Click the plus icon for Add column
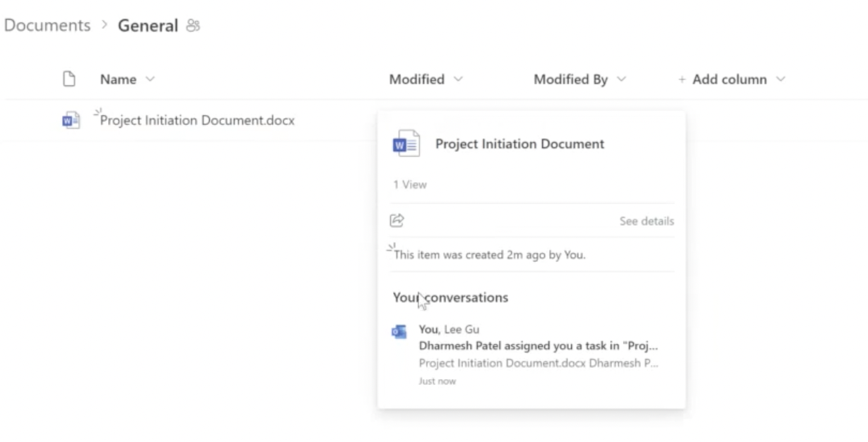The height and width of the screenshot is (442, 868). (682, 80)
